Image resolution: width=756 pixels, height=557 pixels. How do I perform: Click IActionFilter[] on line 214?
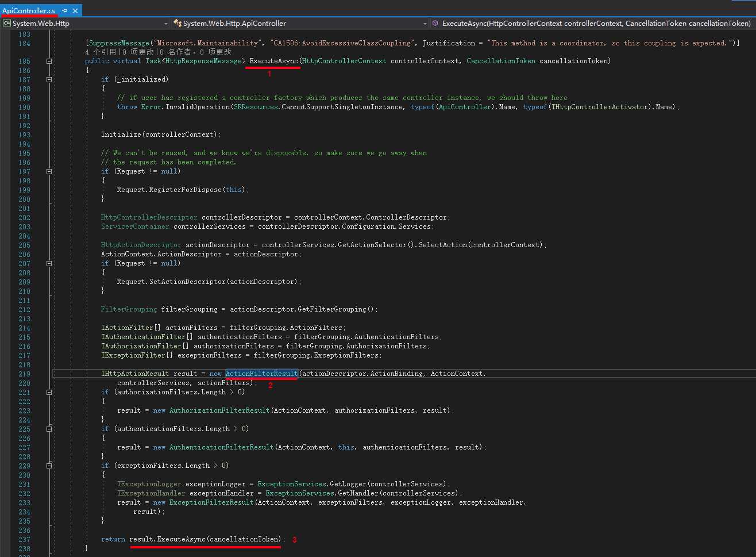131,328
